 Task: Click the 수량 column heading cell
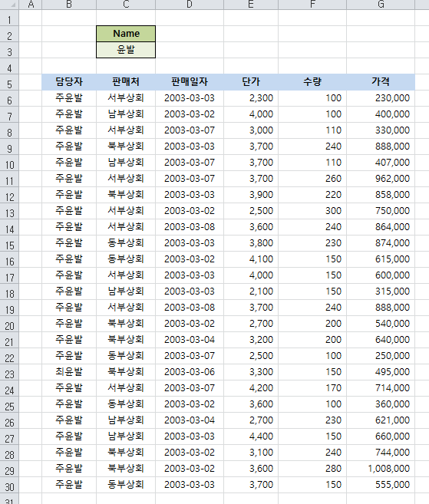coord(312,82)
